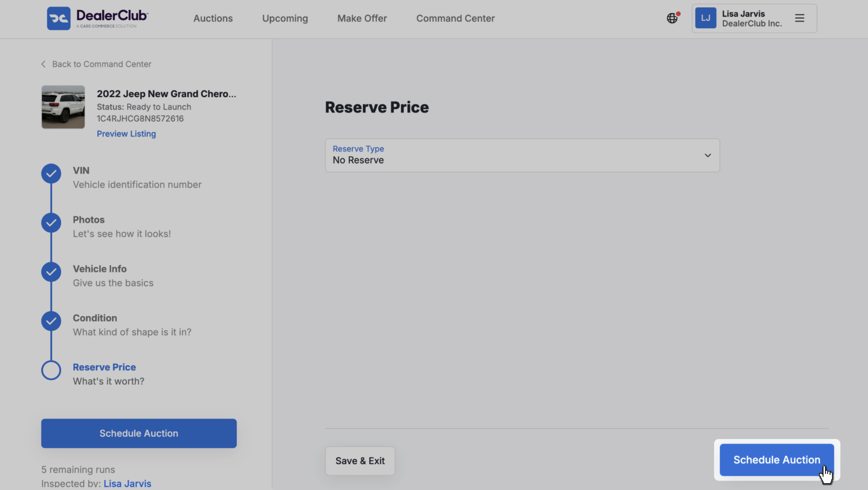Viewport: 868px width, 490px height.
Task: Click the Photos step checkmark icon
Action: (51, 223)
